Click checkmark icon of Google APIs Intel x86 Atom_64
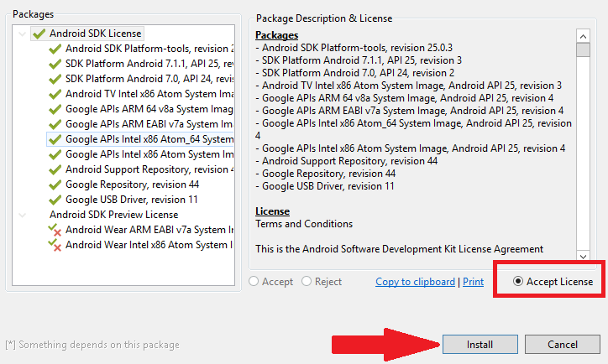 click(x=55, y=139)
